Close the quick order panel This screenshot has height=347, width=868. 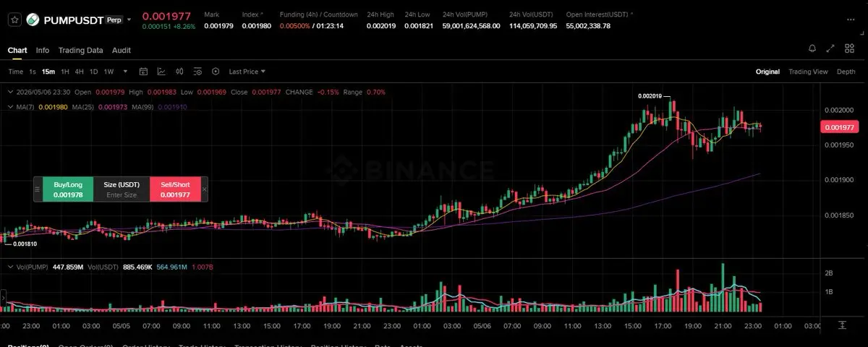(204, 189)
